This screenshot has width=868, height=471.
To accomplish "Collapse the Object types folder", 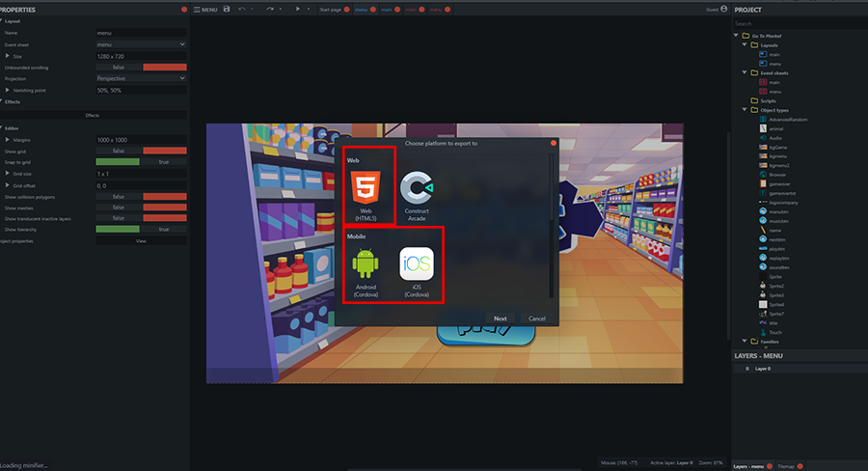I will point(745,110).
